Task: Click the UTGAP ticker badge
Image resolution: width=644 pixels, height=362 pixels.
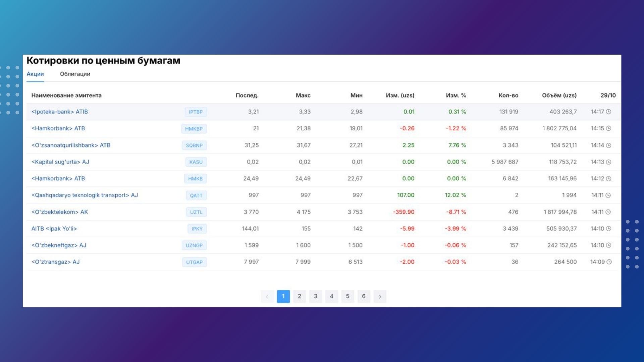Action: (195, 262)
